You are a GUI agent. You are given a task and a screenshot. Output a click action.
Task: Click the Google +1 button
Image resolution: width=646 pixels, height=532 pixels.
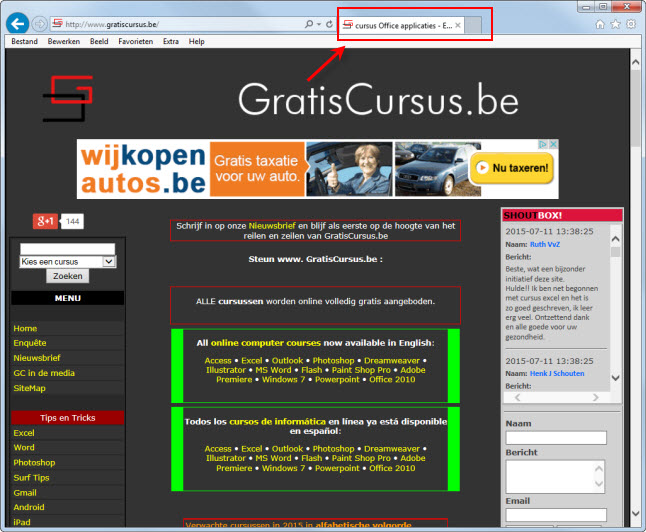click(x=45, y=221)
